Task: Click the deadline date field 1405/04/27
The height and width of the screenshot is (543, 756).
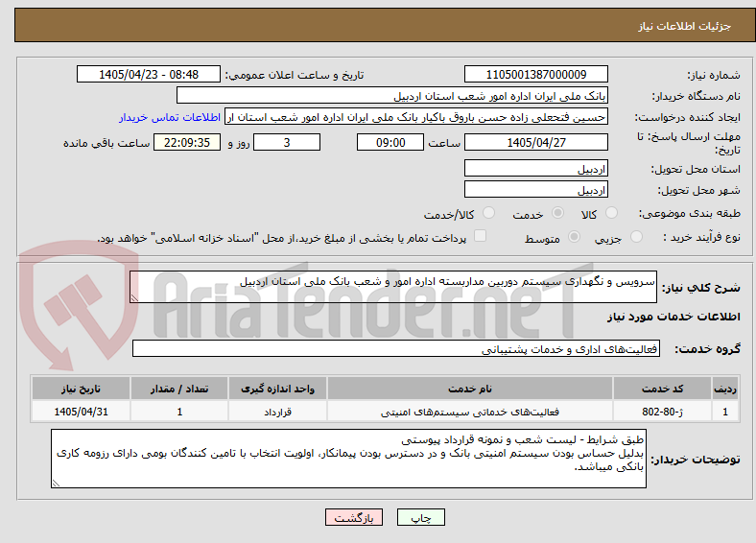Action: point(535,142)
